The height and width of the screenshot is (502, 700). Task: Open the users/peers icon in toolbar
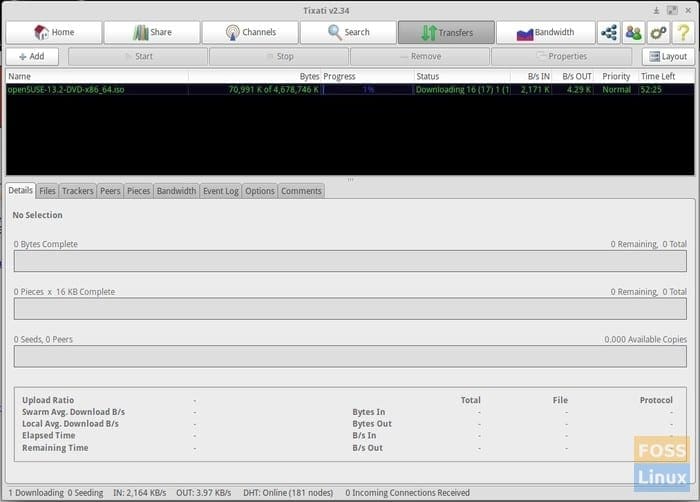[633, 32]
